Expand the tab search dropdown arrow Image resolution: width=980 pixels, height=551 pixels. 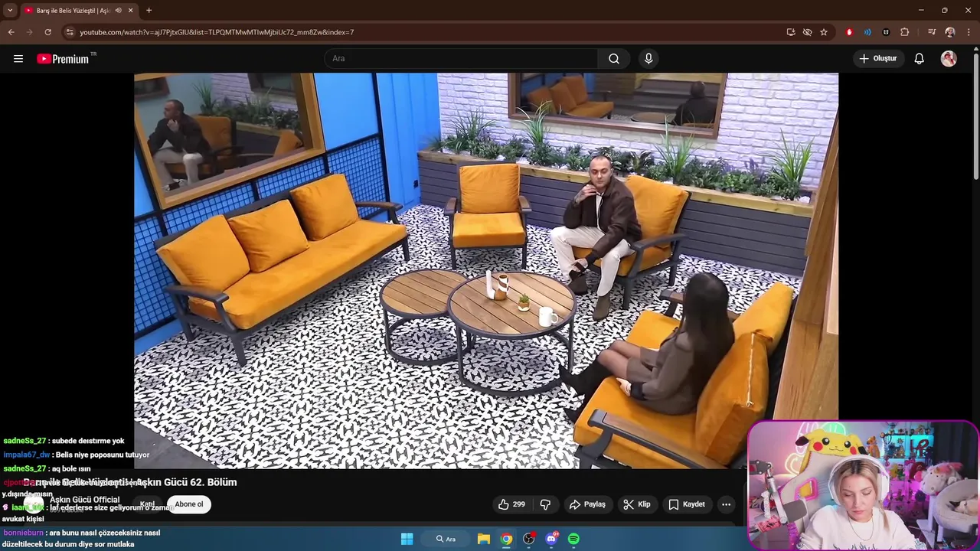(x=10, y=11)
